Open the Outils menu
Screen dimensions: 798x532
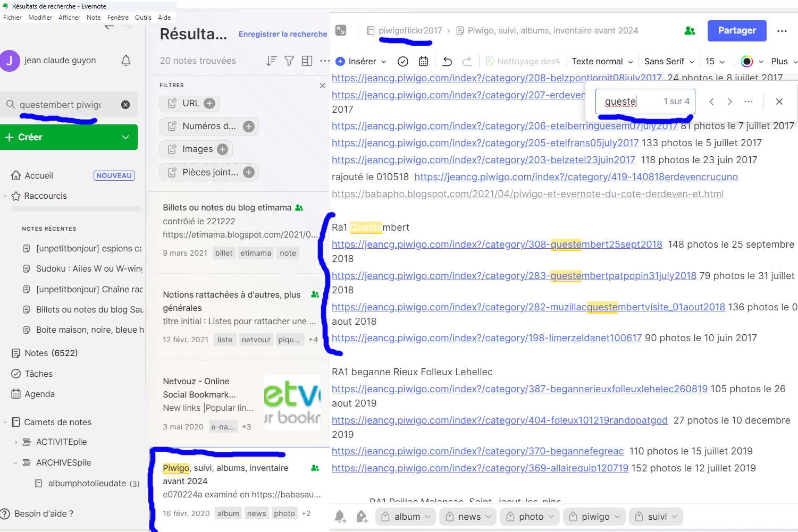tap(143, 18)
